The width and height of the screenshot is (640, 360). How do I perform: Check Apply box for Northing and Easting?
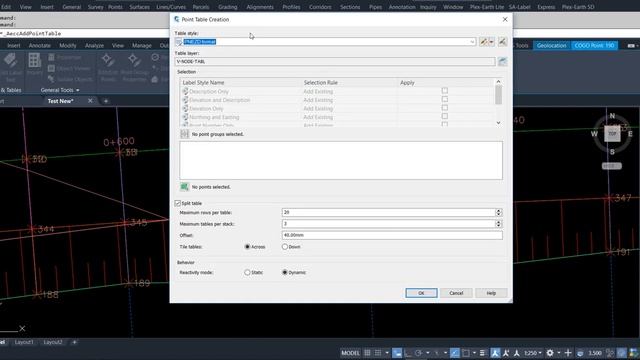[444, 116]
